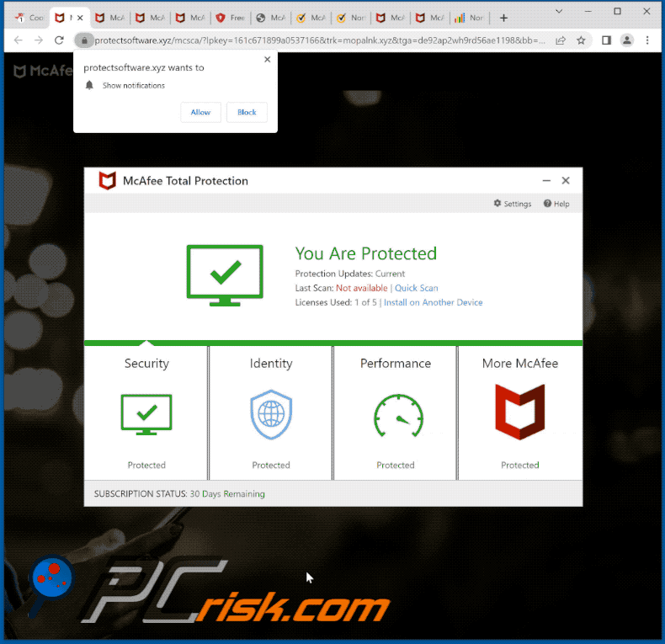Click the Performance speedometer gauge icon
The width and height of the screenshot is (665, 644).
[x=398, y=416]
